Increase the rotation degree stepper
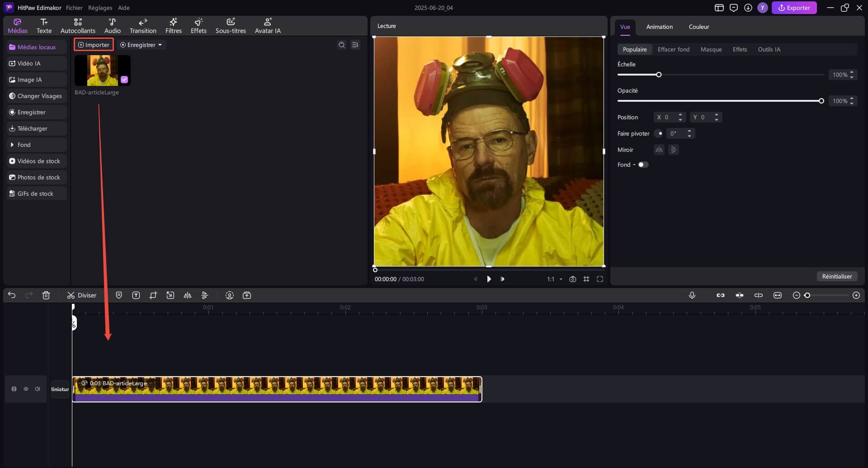This screenshot has width=868, height=468. [x=689, y=131]
